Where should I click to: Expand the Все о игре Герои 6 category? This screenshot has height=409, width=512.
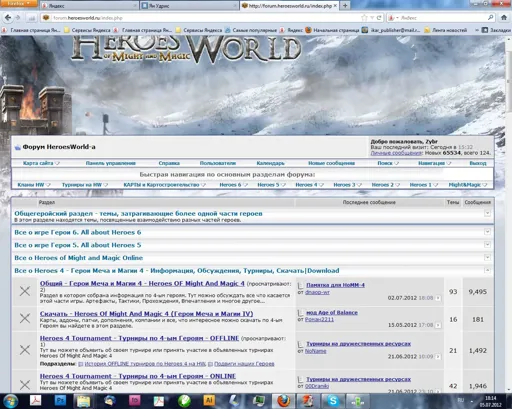tap(487, 232)
